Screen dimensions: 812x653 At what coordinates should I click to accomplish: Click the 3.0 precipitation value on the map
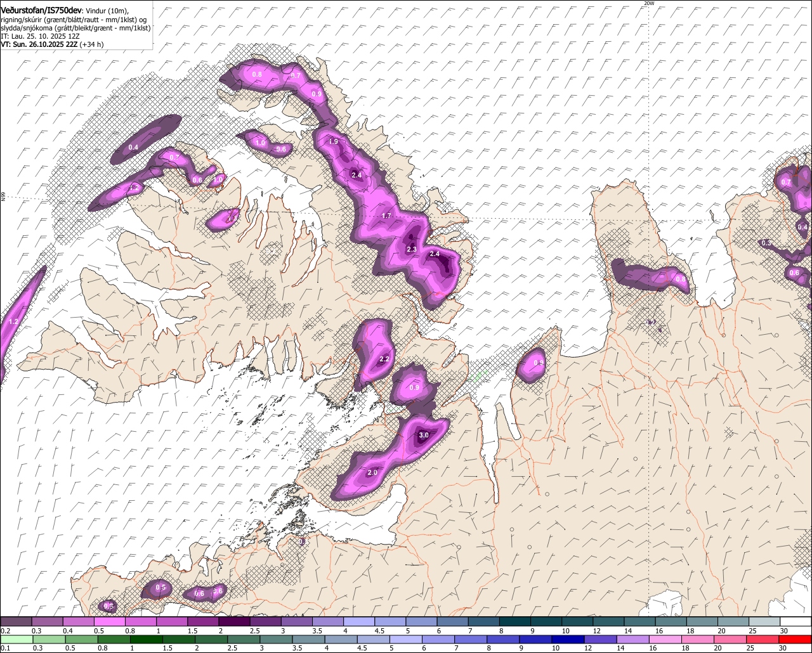click(x=424, y=436)
